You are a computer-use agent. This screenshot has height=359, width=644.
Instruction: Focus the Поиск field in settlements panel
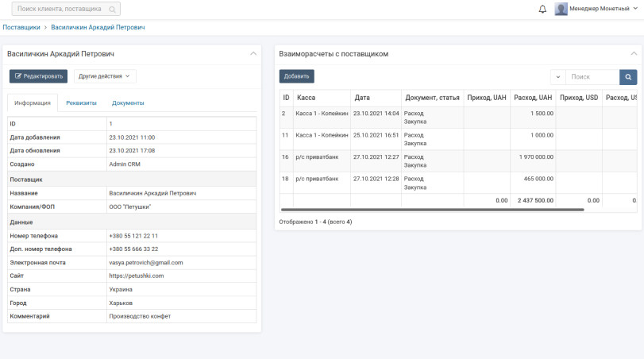(x=592, y=77)
